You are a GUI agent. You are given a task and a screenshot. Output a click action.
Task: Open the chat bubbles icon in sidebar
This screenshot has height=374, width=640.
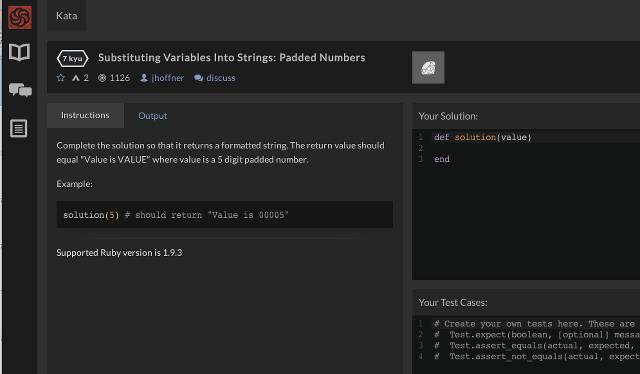point(20,90)
